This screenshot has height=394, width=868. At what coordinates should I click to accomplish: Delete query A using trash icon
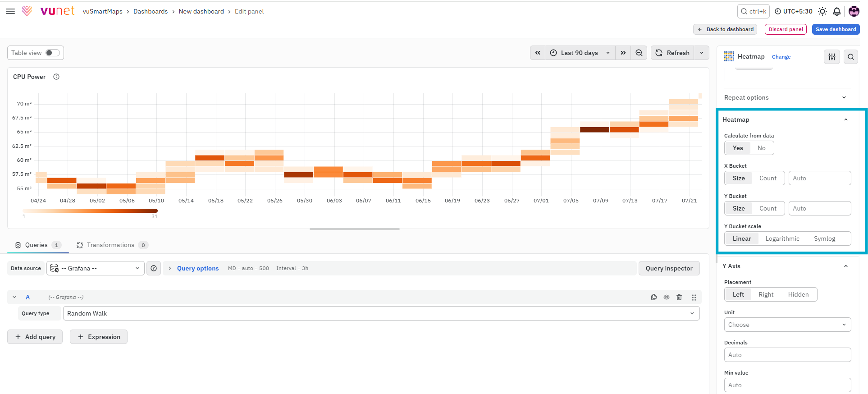coord(679,297)
